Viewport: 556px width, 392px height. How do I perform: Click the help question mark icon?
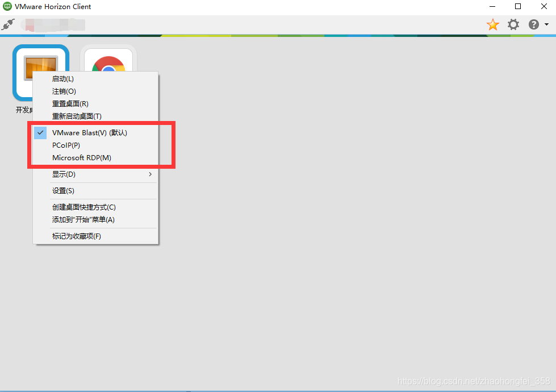(534, 24)
